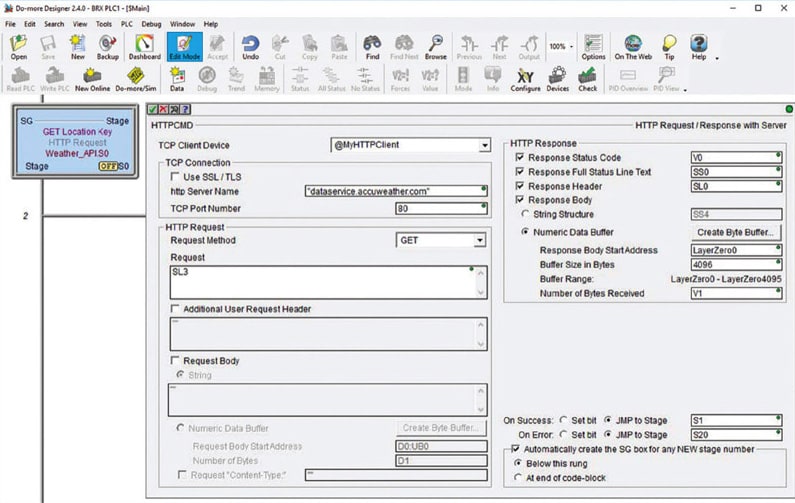
Task: Click the Find binoculars icon
Action: 372,47
